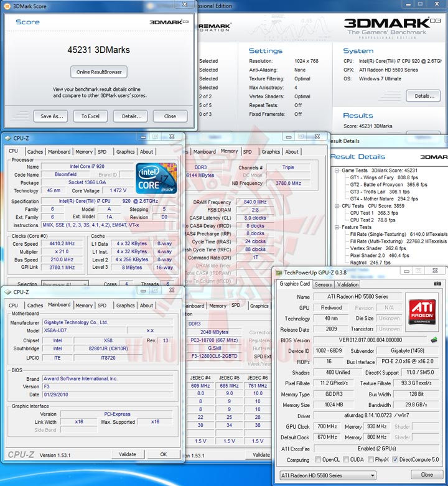Click the DRAM Frequency 840.0 MHz value
Screen dimensions: 448x486
point(255,202)
